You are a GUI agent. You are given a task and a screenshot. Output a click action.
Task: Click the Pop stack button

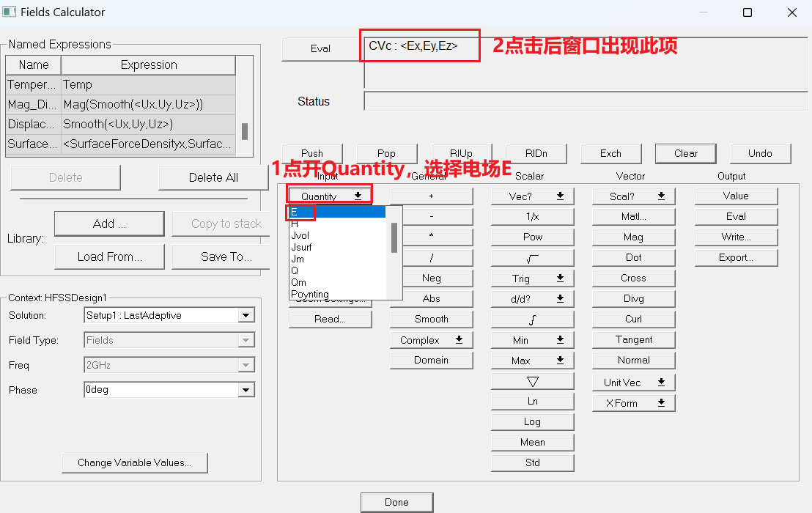pos(386,154)
